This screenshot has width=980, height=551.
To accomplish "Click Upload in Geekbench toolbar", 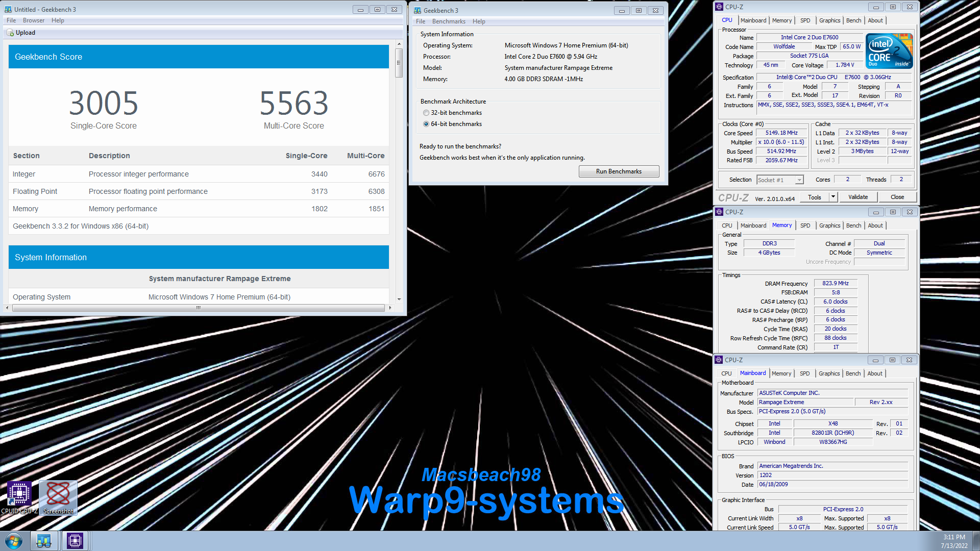I will point(21,33).
